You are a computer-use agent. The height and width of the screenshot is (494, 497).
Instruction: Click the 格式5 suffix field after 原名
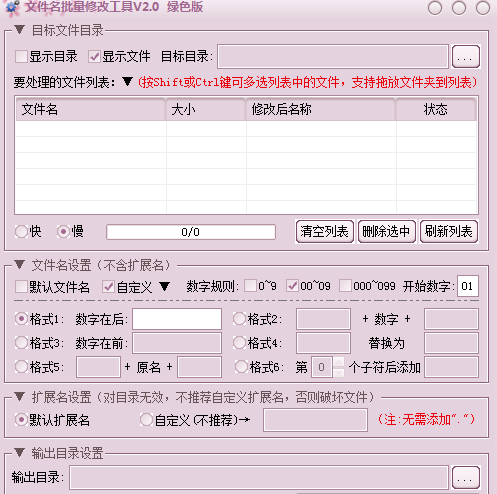point(199,367)
